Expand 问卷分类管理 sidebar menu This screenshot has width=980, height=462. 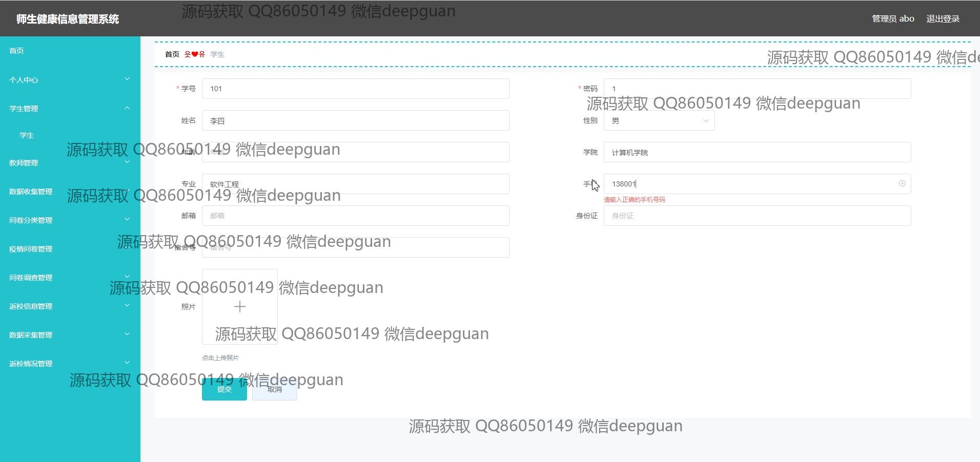pos(70,220)
